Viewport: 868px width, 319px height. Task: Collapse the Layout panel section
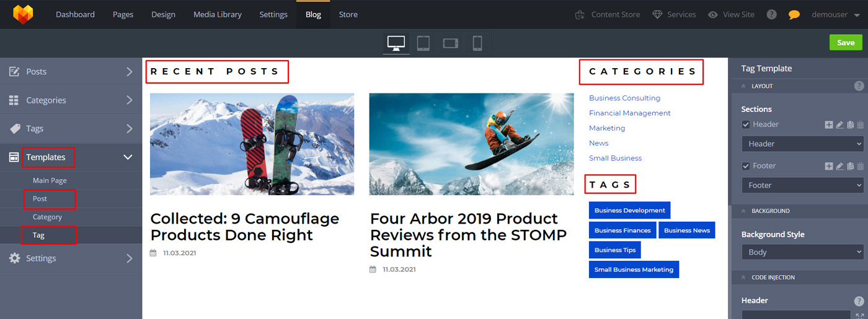click(x=743, y=86)
